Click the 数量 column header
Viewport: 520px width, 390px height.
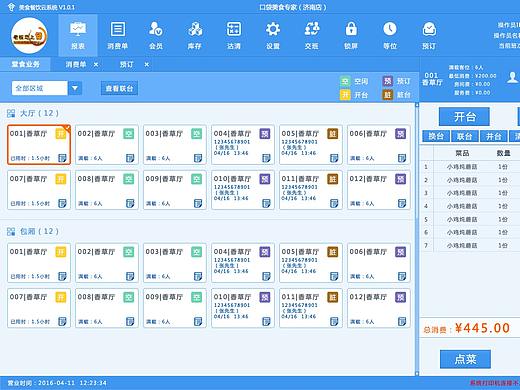tap(503, 153)
